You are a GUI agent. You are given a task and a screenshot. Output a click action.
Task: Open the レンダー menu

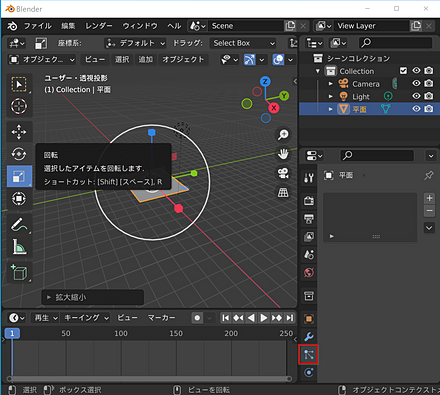click(x=99, y=26)
